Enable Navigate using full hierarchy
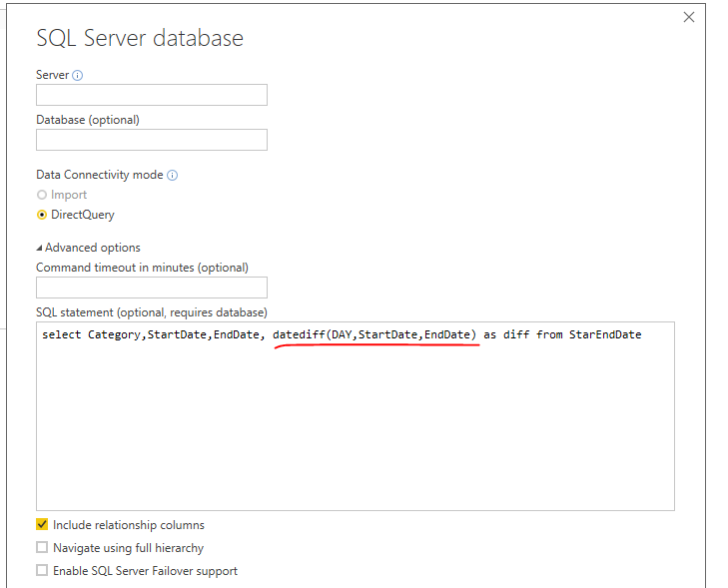The image size is (728, 588). [x=42, y=548]
